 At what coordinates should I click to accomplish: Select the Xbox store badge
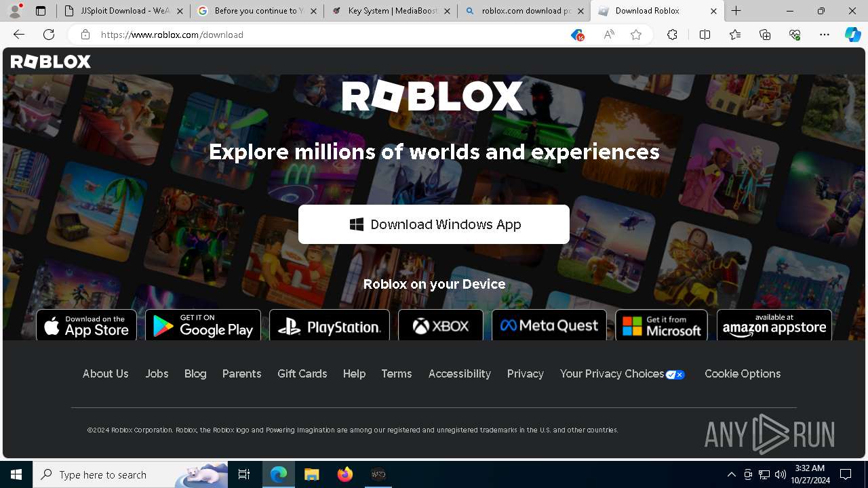441,325
